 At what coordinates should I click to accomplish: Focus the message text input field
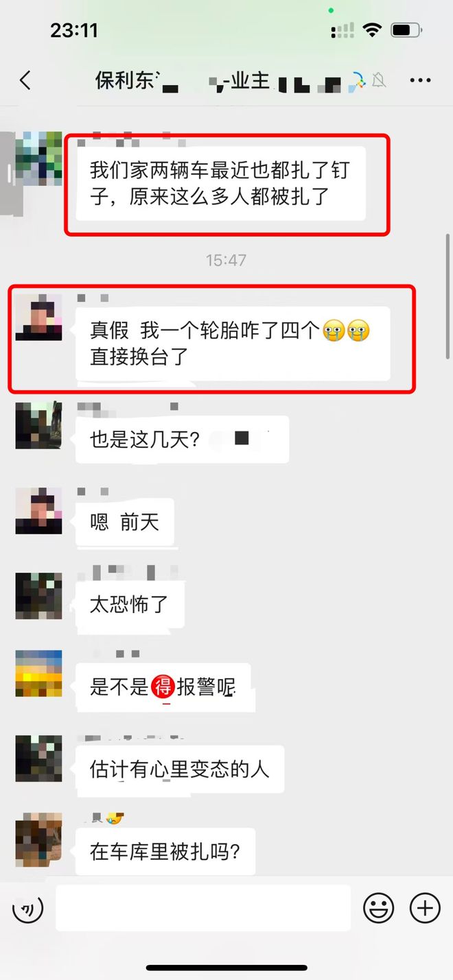(203, 908)
